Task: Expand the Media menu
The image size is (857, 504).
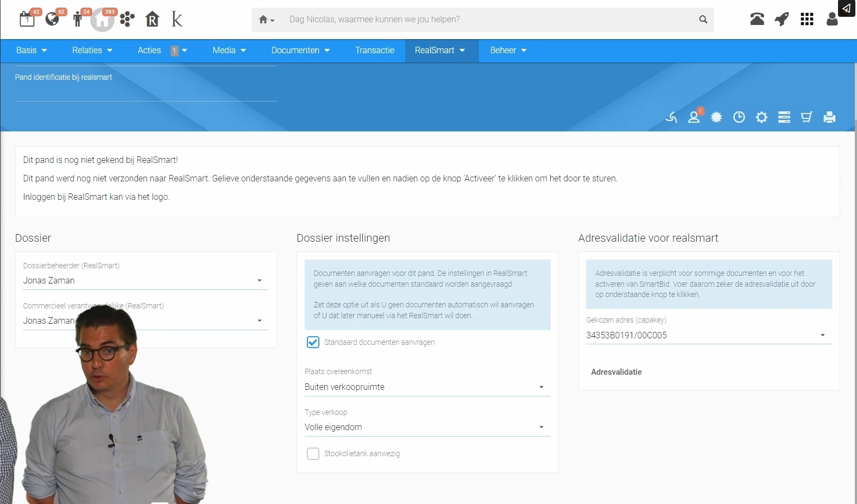Action: click(229, 51)
